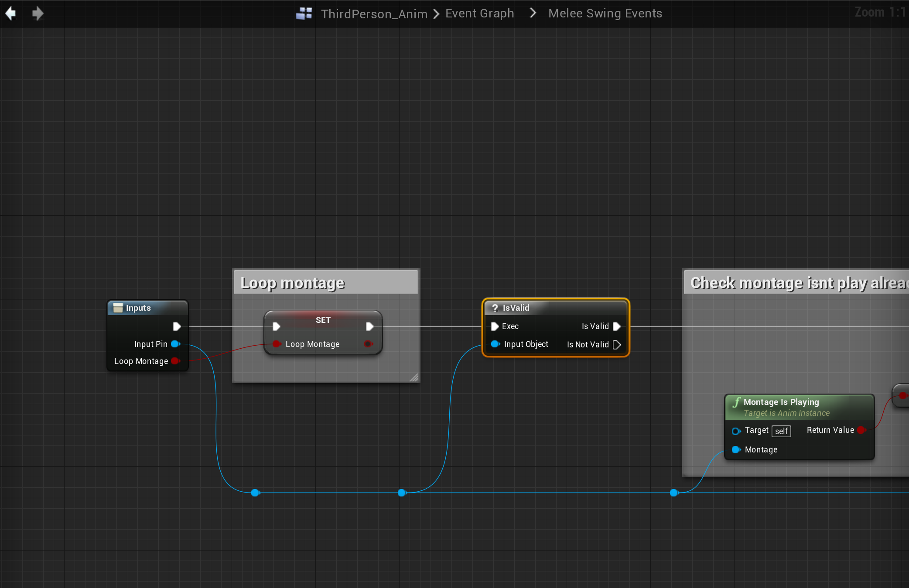Click the forward navigation arrow
Viewport: 909px width, 588px height.
pos(38,14)
